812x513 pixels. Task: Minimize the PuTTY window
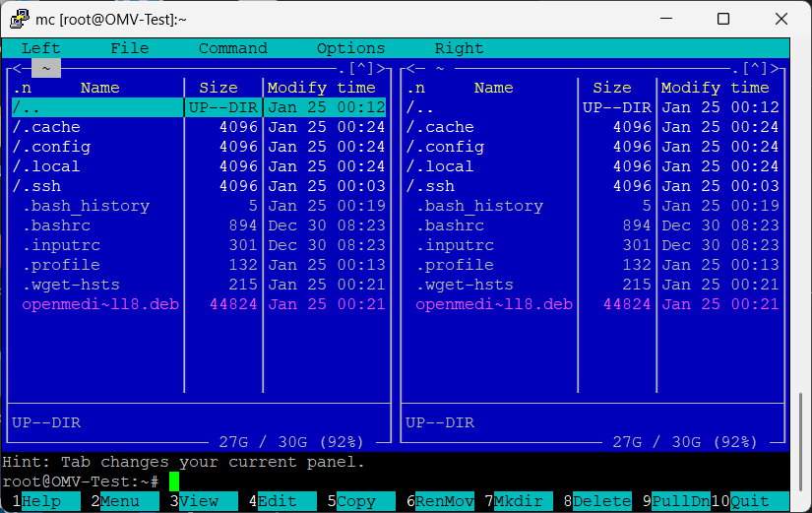point(666,19)
